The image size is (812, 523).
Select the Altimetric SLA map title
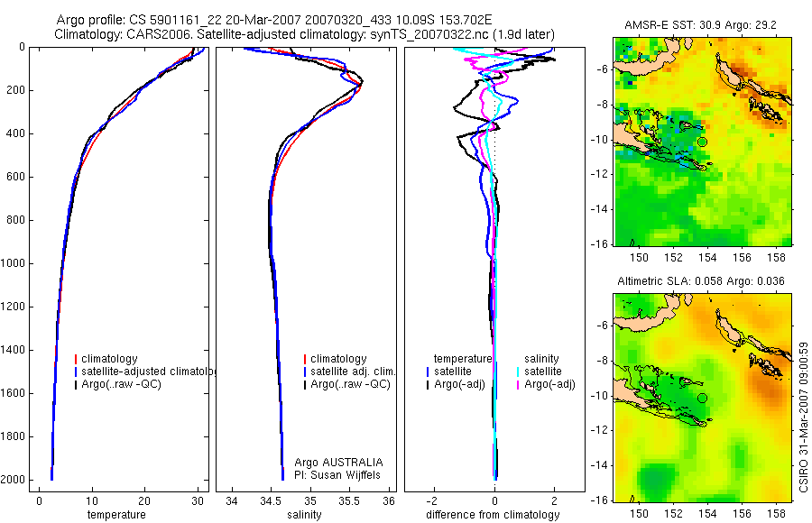pos(701,281)
